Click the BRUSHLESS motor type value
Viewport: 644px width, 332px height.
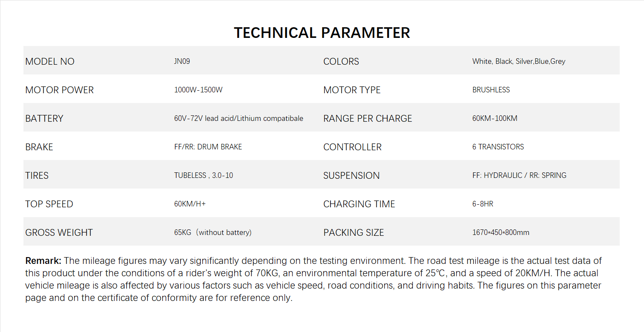[491, 90]
